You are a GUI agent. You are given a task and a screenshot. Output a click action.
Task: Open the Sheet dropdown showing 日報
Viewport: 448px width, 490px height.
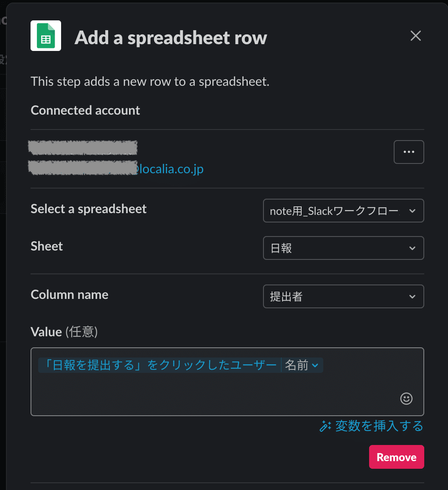[343, 248]
